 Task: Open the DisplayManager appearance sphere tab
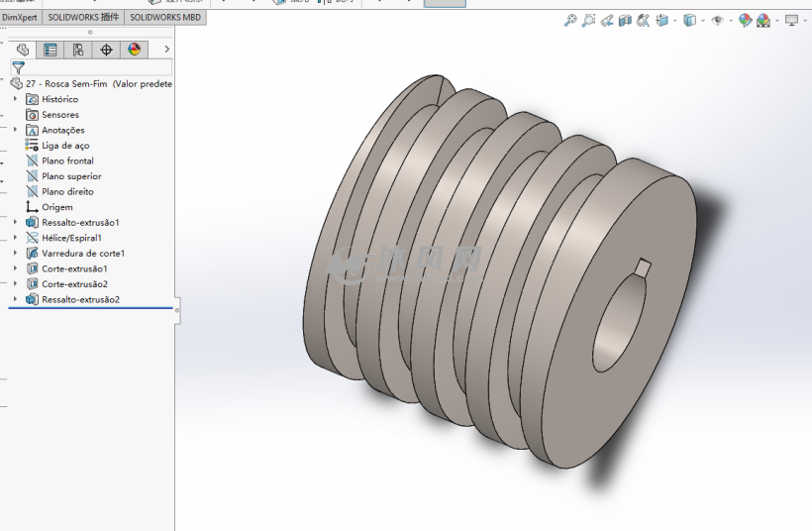click(x=134, y=50)
